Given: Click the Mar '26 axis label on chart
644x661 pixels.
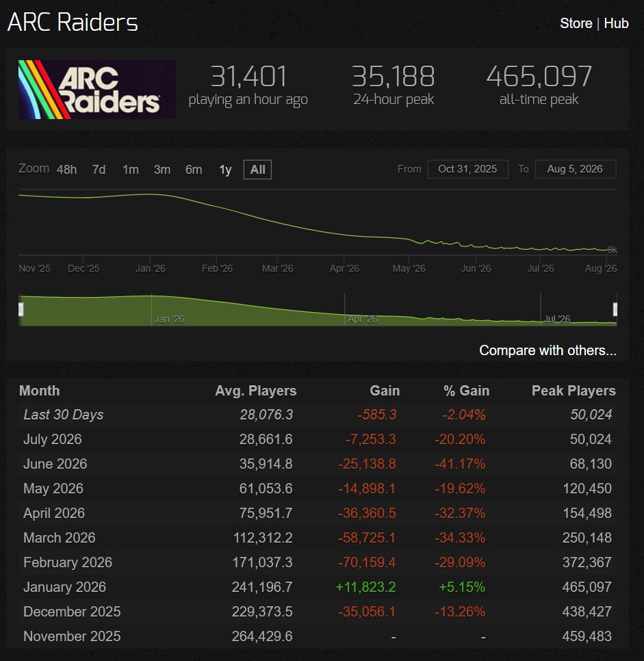Looking at the screenshot, I should (x=277, y=268).
